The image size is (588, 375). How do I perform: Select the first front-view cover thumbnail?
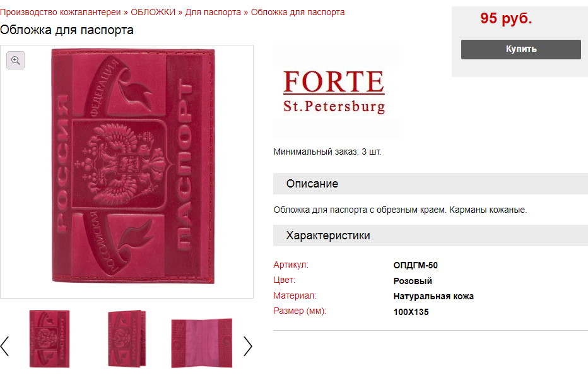[x=49, y=338]
